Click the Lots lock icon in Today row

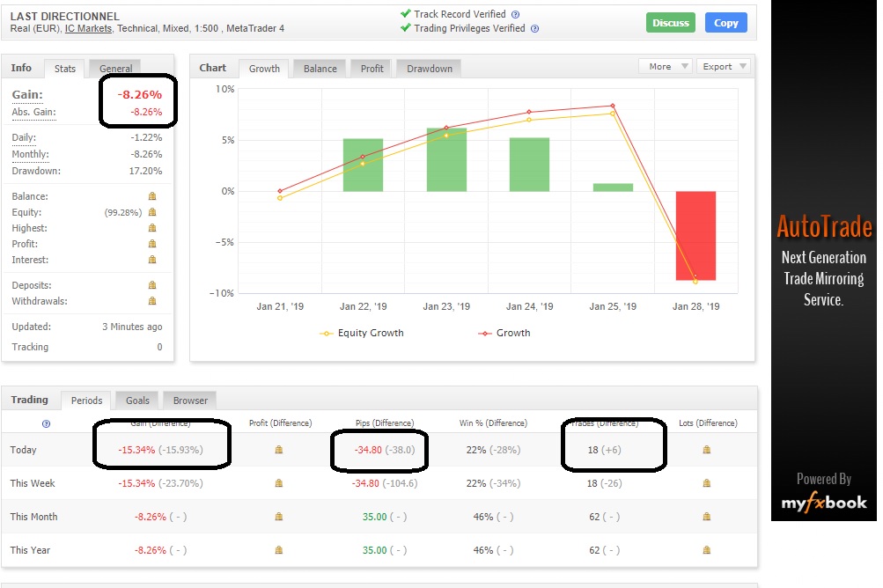pyautogui.click(x=707, y=450)
